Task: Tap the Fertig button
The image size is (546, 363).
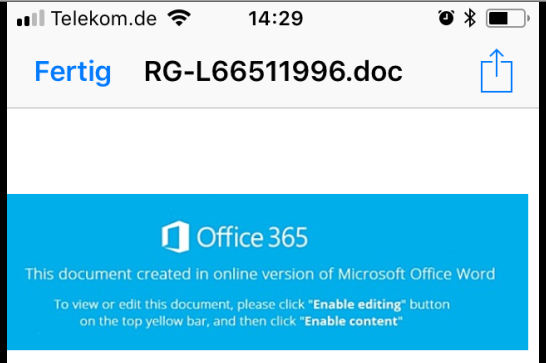Action: click(73, 72)
